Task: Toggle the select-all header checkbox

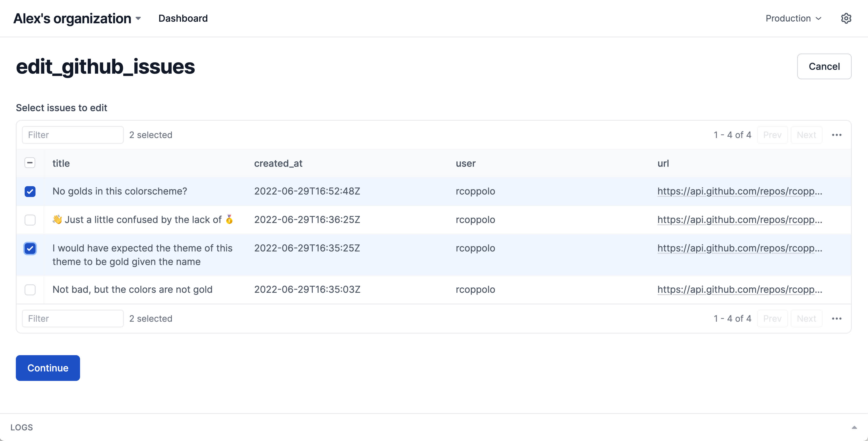Action: click(30, 163)
